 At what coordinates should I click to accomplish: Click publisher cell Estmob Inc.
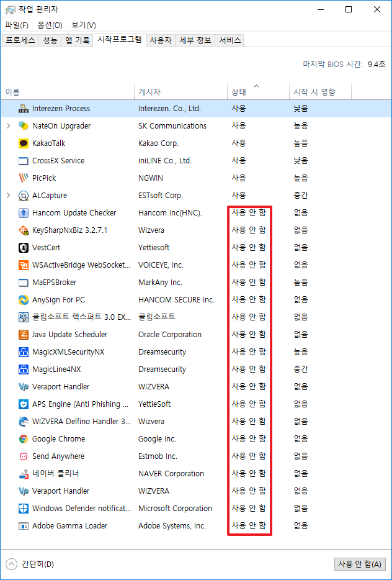tap(158, 456)
